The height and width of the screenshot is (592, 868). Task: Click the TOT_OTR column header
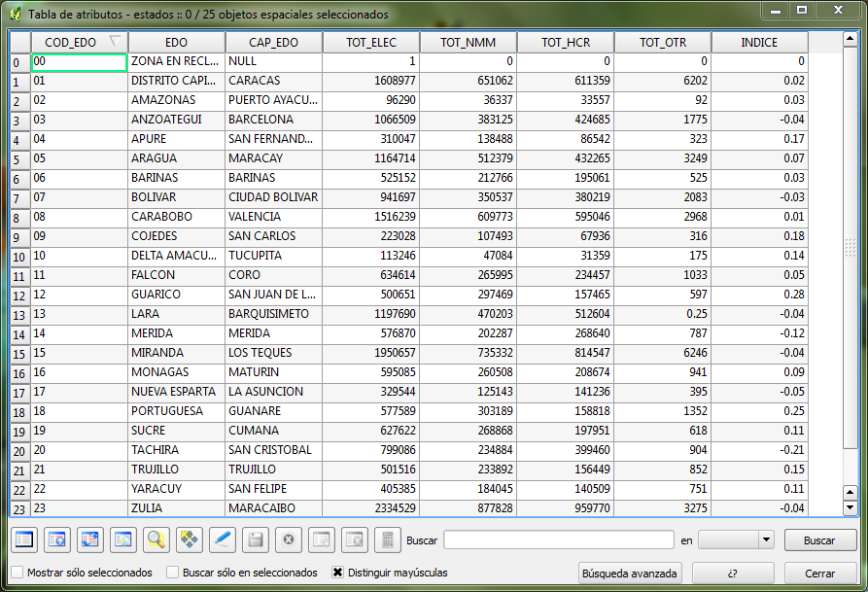coord(663,42)
